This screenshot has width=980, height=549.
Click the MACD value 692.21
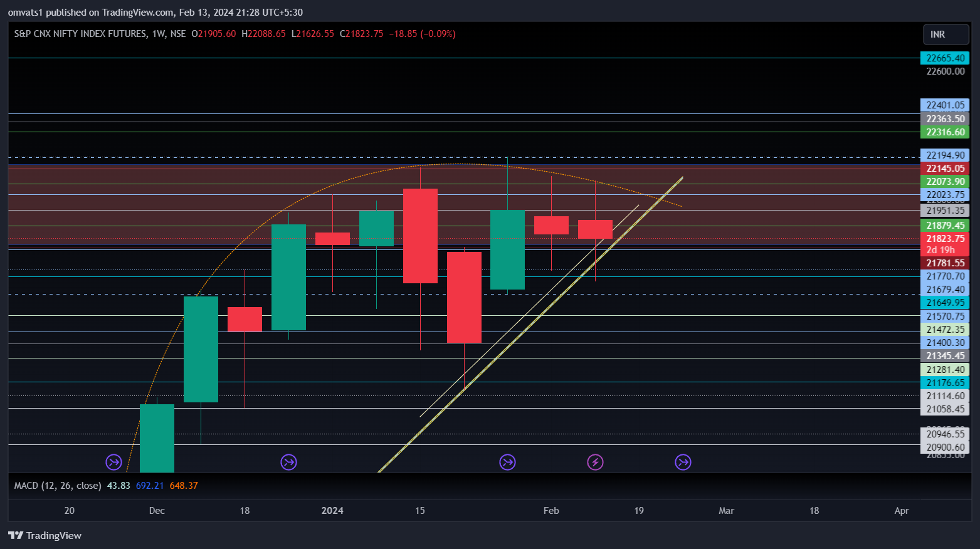point(150,486)
